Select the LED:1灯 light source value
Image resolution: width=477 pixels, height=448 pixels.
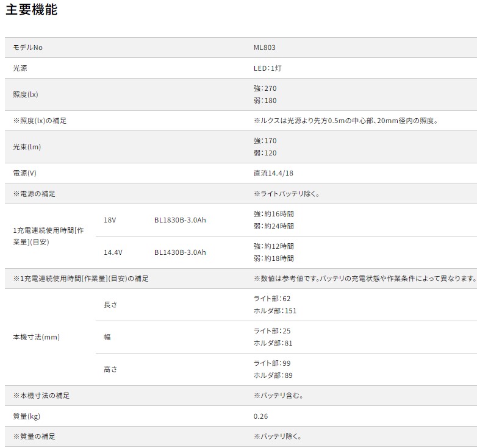click(x=267, y=68)
